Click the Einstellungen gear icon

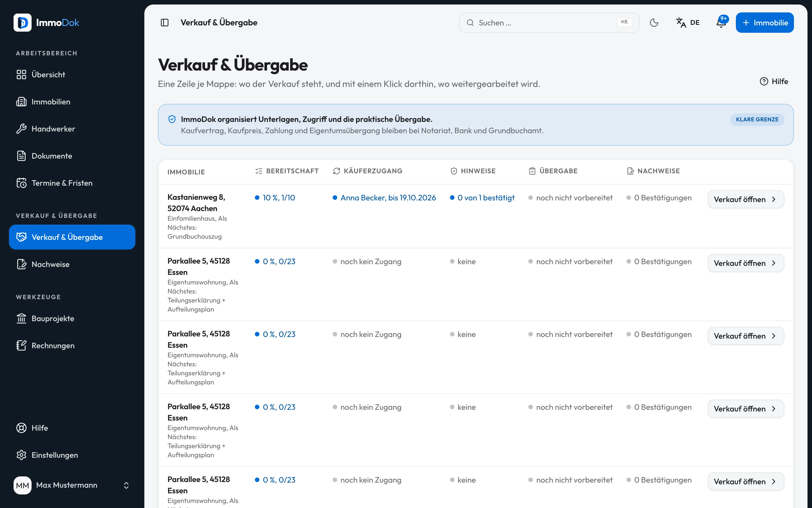[21, 455]
